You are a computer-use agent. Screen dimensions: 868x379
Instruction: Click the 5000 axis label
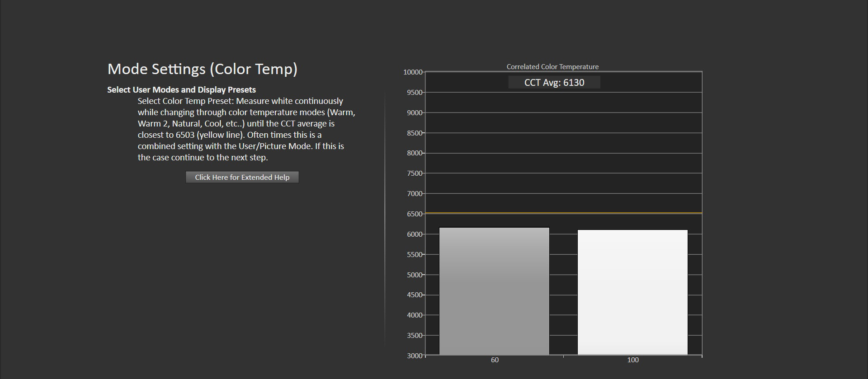click(x=414, y=275)
